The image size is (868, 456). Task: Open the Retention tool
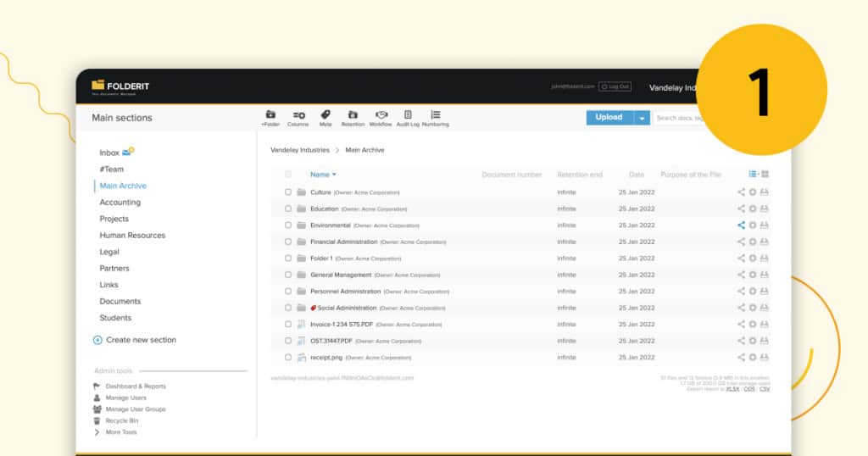(x=353, y=117)
